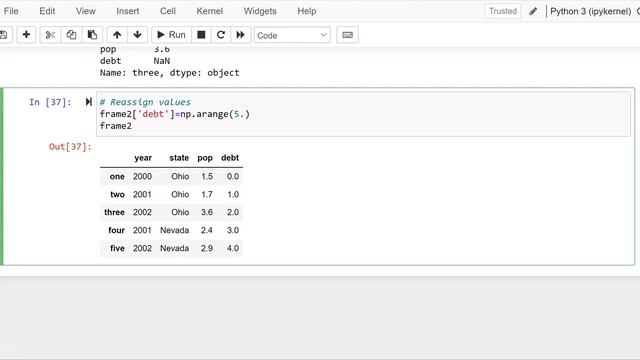Click into the In [37] code editor

click(x=363, y=114)
